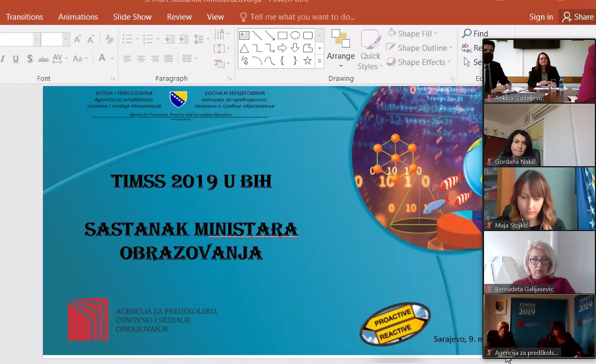Click the Find magnifier icon
The height and width of the screenshot is (364, 596).
[x=467, y=34]
